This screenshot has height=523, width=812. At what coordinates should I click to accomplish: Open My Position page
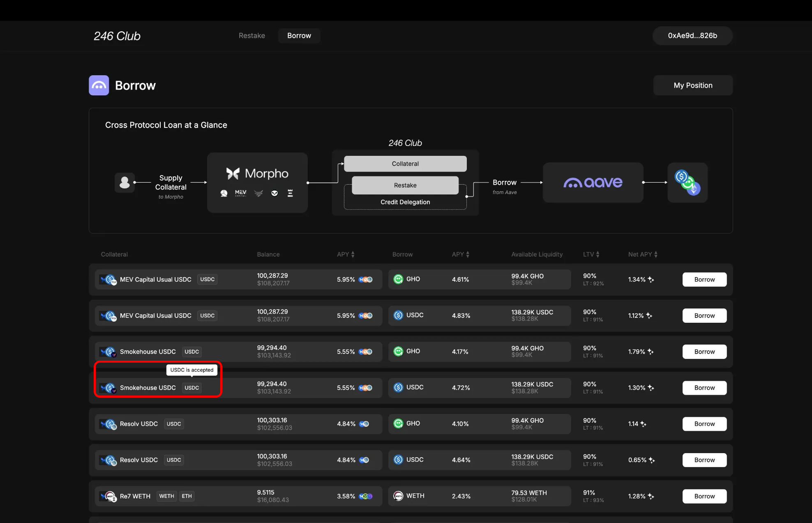(x=693, y=85)
